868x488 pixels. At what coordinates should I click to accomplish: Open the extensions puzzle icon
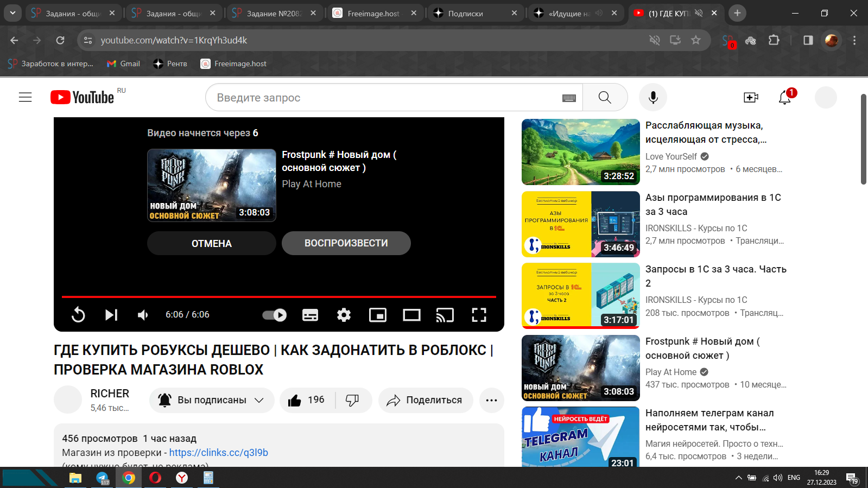pyautogui.click(x=774, y=40)
